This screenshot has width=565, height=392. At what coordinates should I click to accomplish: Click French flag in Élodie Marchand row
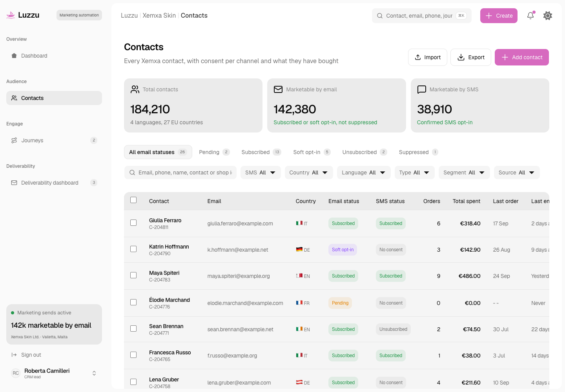coord(299,303)
